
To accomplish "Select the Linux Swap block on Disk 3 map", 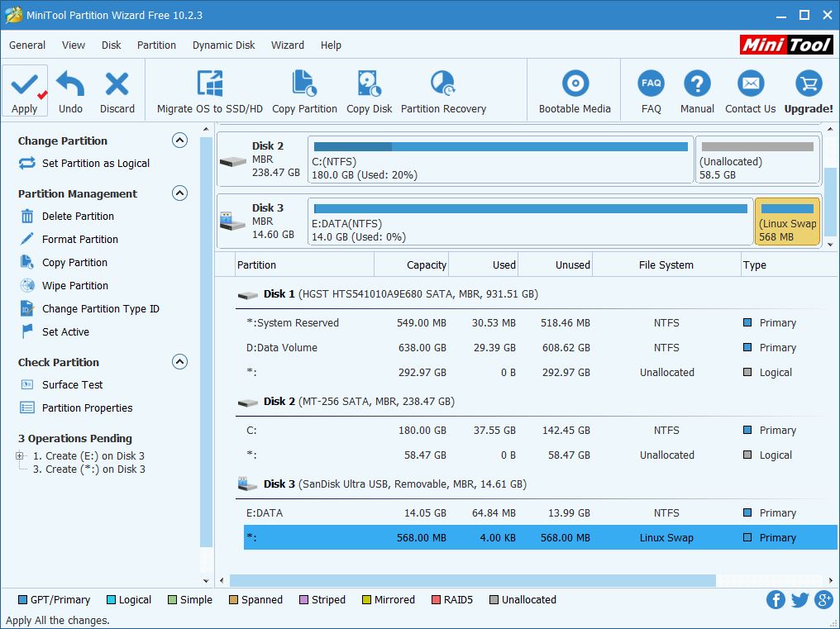I will pyautogui.click(x=787, y=222).
